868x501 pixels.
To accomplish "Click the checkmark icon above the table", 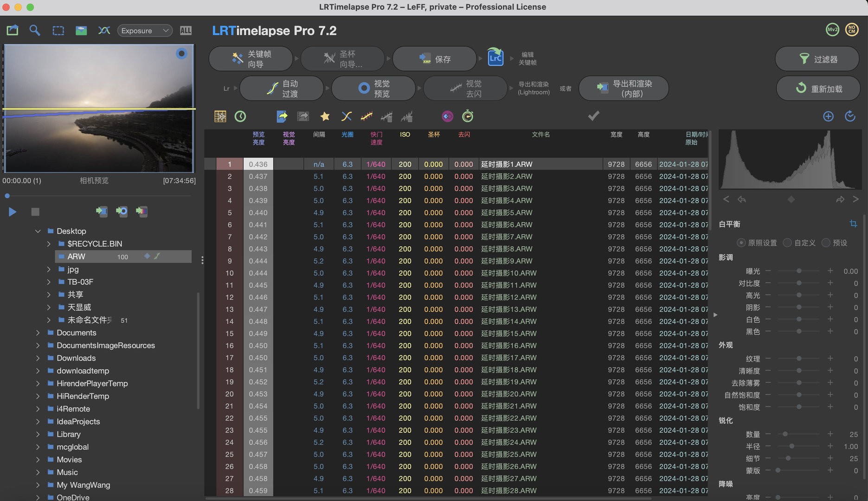I will [x=593, y=116].
